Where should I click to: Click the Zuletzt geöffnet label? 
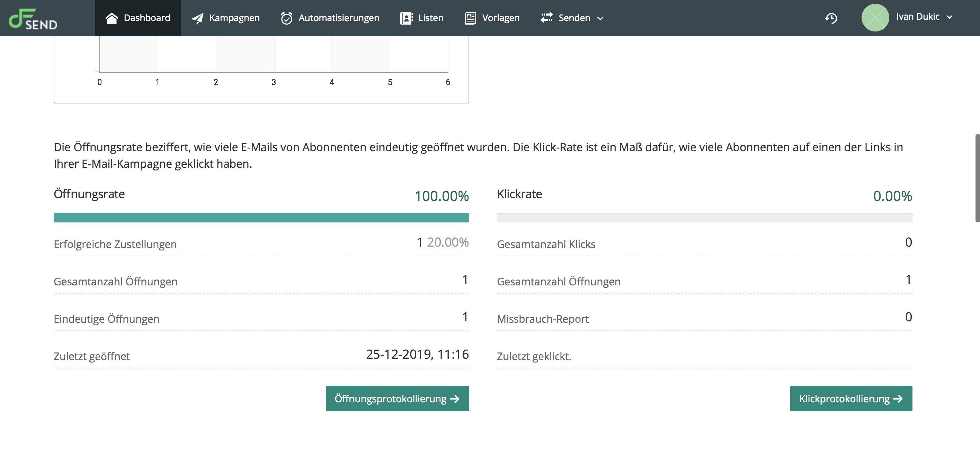[x=92, y=356]
